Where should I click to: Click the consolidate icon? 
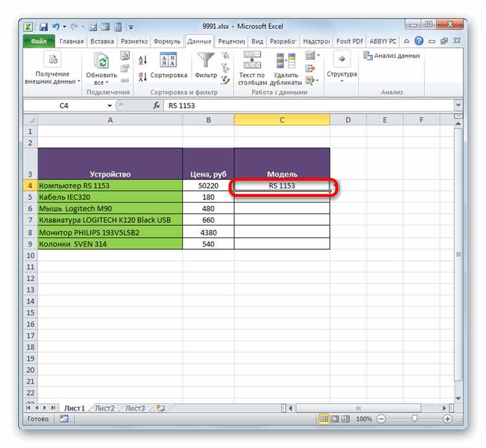[310, 68]
